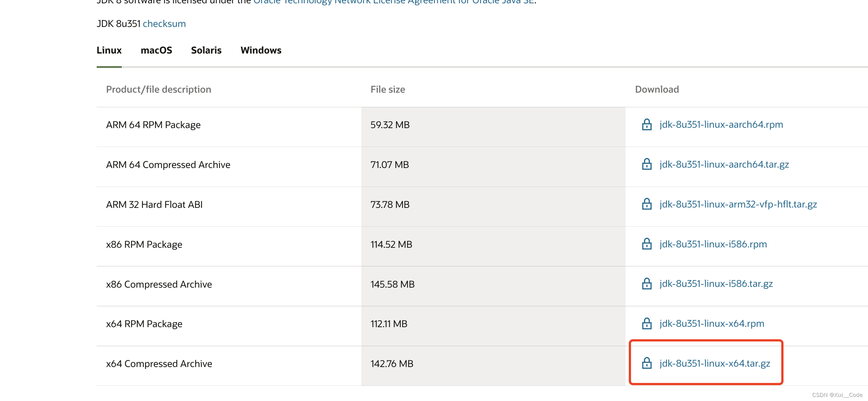The image size is (868, 401).
Task: Click lock icon beside jdk-8u351-linux-i586.tar.gz
Action: [647, 284]
